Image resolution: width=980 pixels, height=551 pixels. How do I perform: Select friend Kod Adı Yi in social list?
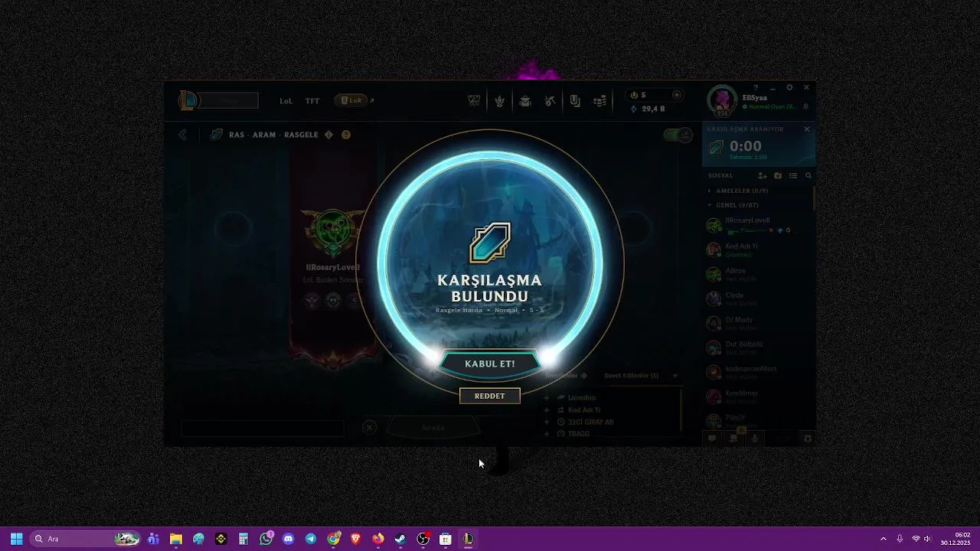(758, 249)
